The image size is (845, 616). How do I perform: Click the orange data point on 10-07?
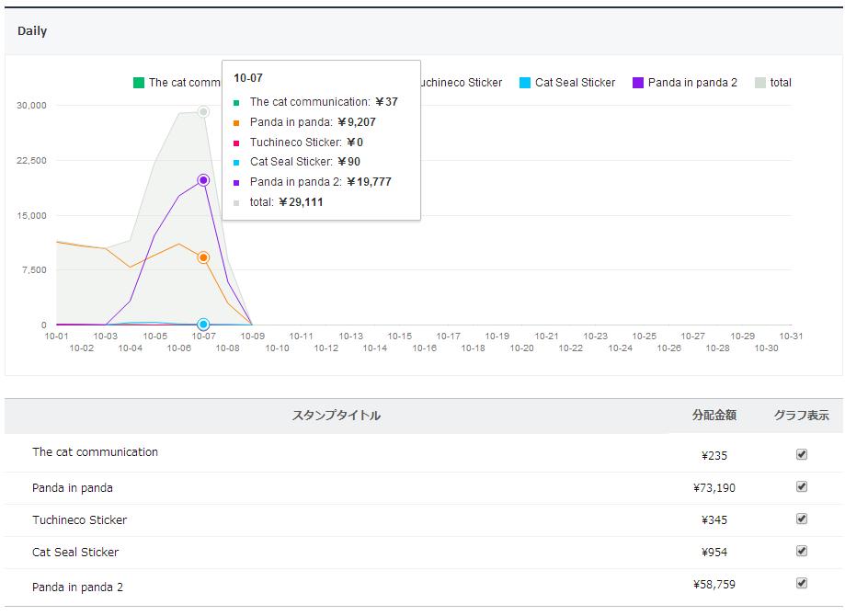203,257
